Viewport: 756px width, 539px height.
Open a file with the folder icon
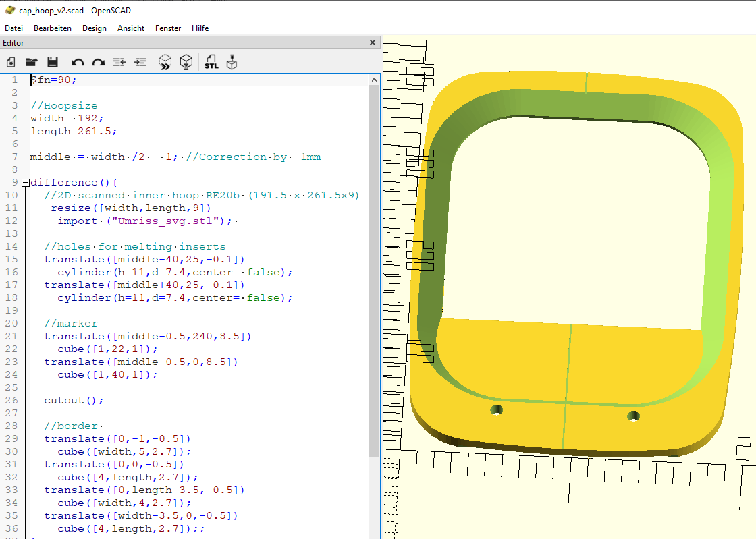tap(31, 62)
